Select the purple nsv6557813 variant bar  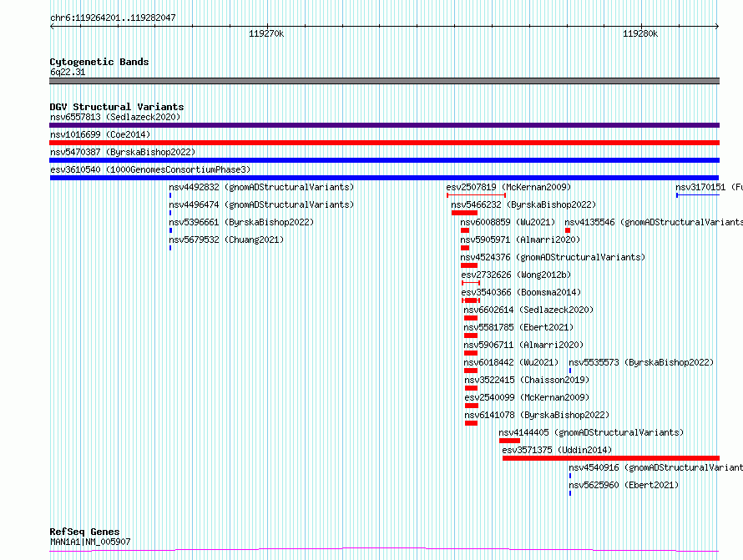[384, 125]
